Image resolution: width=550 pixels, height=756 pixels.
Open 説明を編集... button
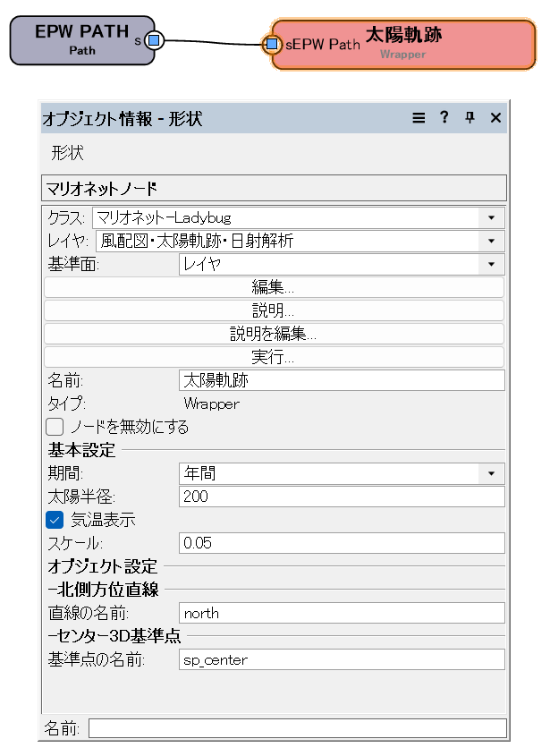[x=274, y=334]
